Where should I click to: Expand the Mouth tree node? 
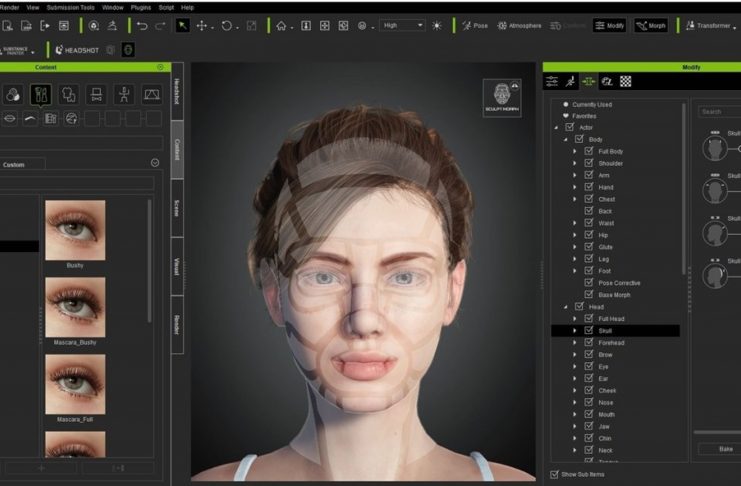pos(575,414)
